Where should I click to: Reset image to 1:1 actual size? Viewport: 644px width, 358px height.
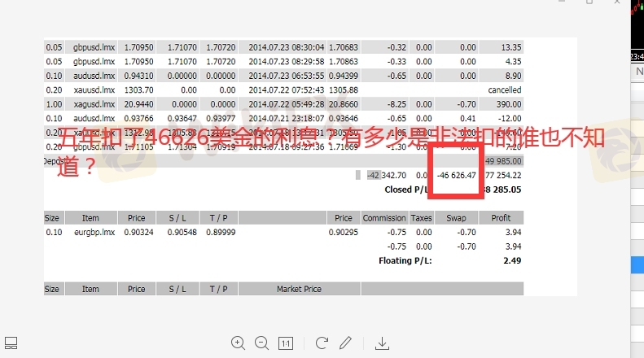tap(286, 343)
